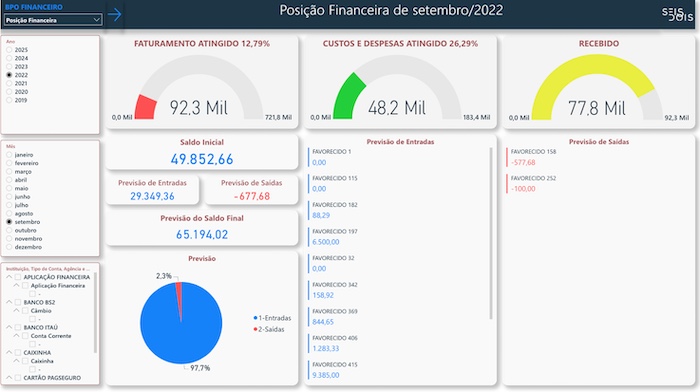Click the FAVORECIDO 158 outflow entry
Viewport: 700px width, 392px height.
pos(533,157)
